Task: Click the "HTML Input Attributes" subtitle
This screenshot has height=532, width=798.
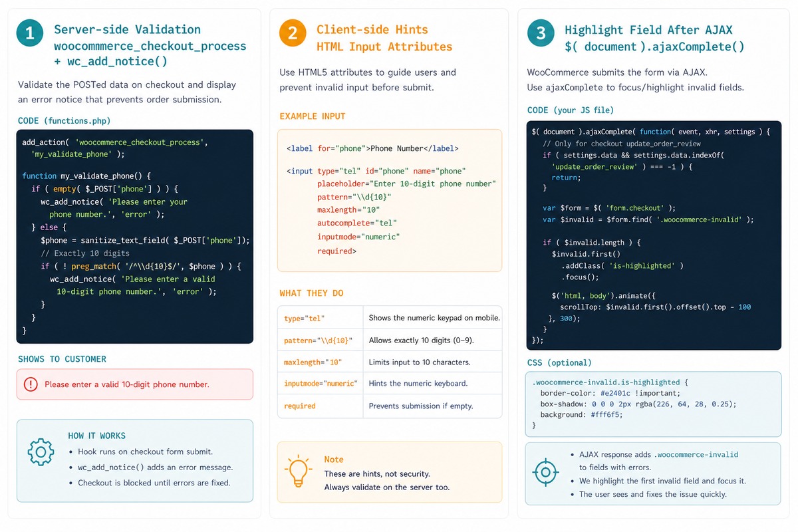Action: (x=384, y=47)
